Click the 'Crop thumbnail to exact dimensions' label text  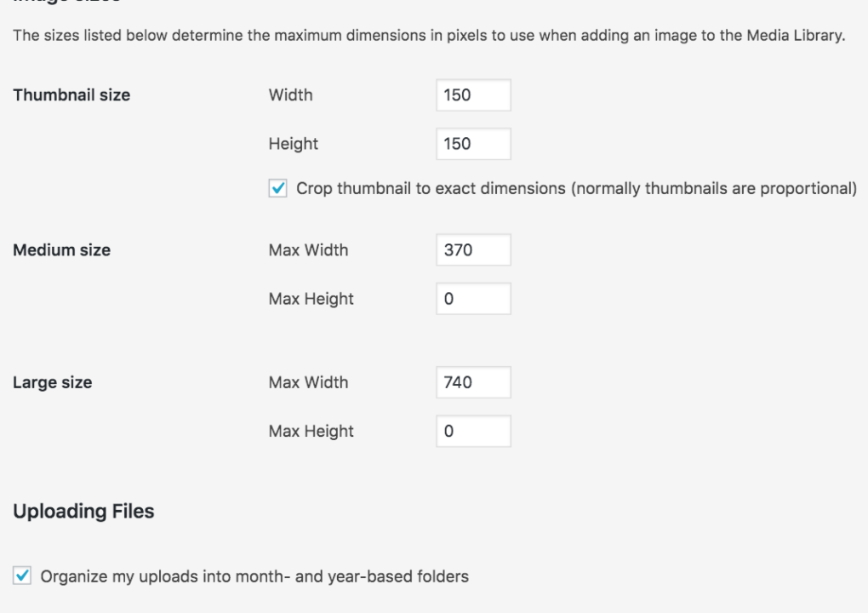(576, 189)
